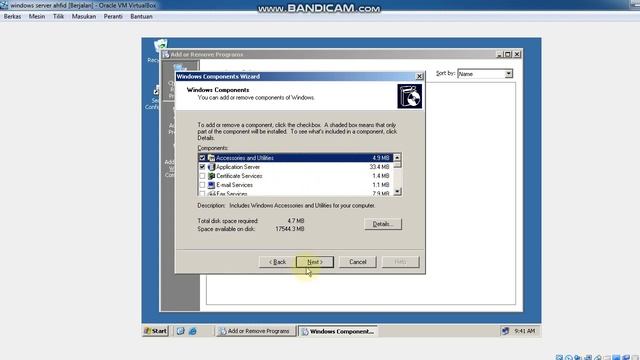Open the Start menu
This screenshot has width=640, height=360.
(x=156, y=331)
